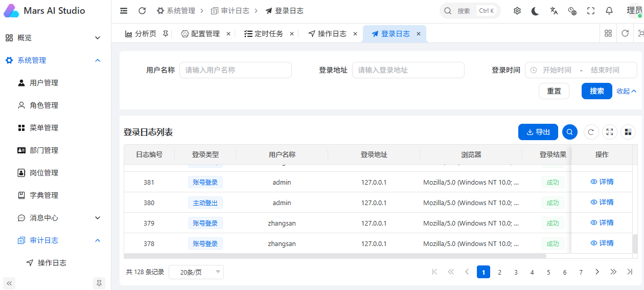
Task: Refresh page using the top refresh icon
Action: pos(142,11)
